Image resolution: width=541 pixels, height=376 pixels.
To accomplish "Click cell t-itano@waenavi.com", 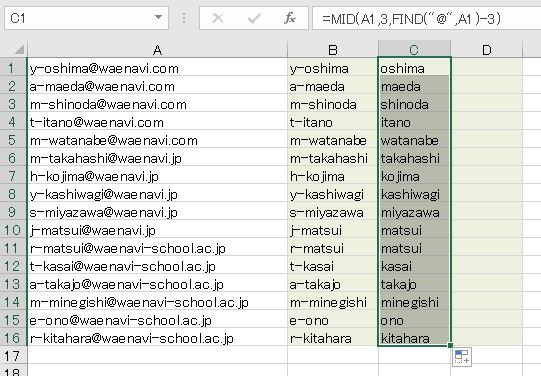I will tap(157, 122).
